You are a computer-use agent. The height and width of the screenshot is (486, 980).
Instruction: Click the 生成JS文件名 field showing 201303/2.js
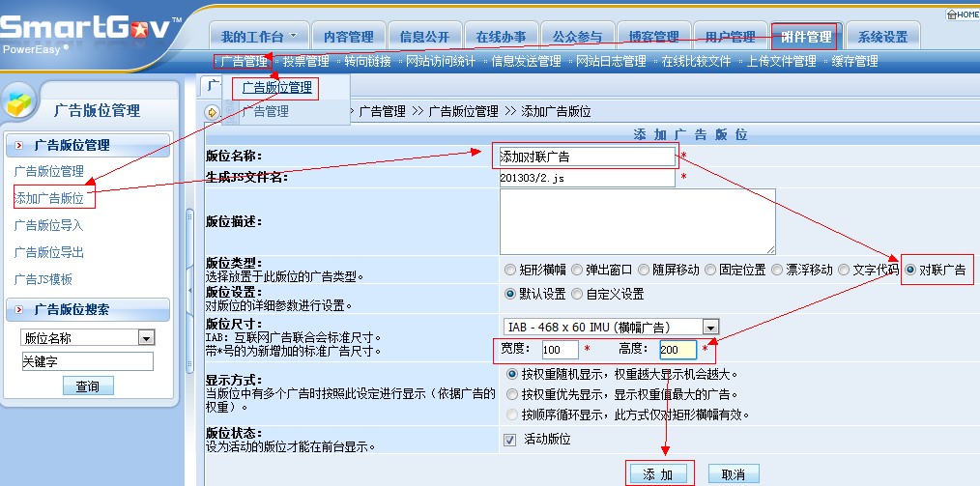point(587,178)
